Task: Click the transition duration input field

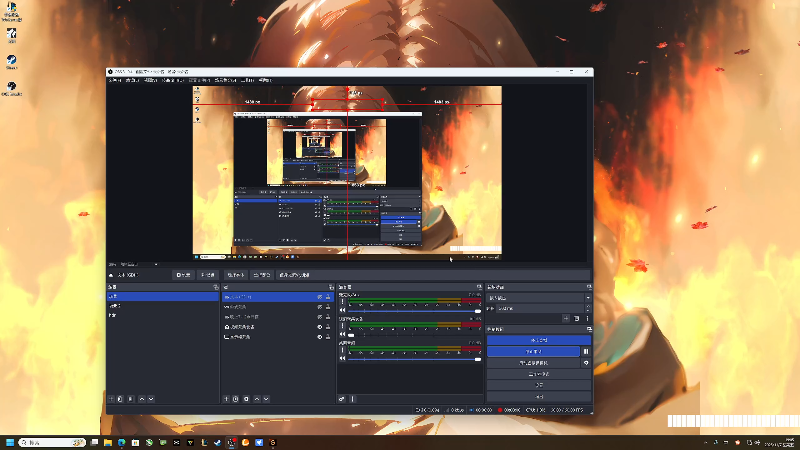Action: pyautogui.click(x=540, y=309)
